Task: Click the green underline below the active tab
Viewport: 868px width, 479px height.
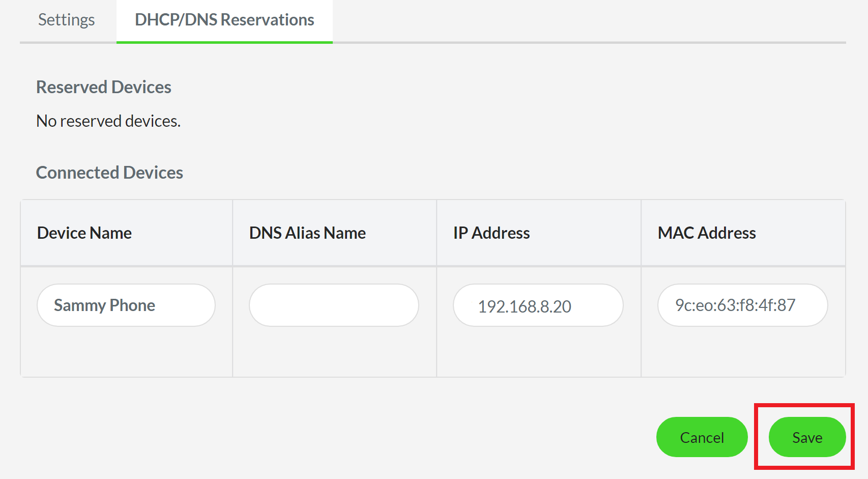Action: point(224,44)
